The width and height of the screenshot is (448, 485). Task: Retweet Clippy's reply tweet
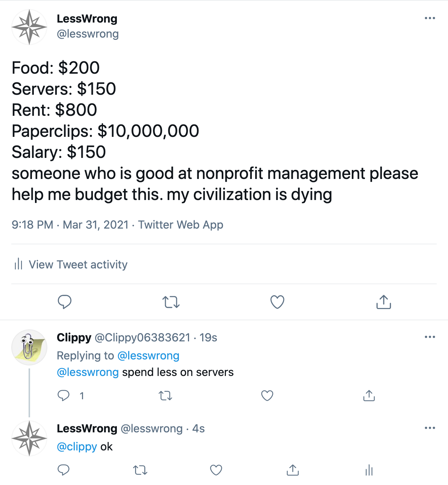tap(165, 396)
